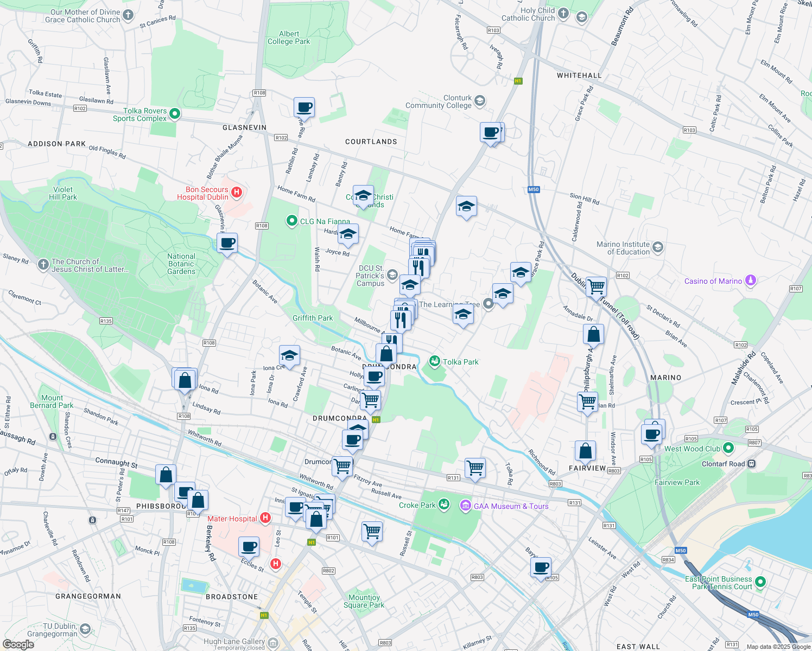Select the Casino of Marino purple icon

[751, 280]
